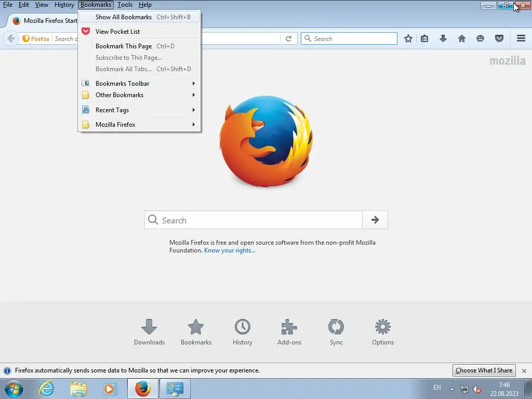Click the Pocket icon in toolbar
Viewport: 532px width, 399px height.
(x=499, y=38)
